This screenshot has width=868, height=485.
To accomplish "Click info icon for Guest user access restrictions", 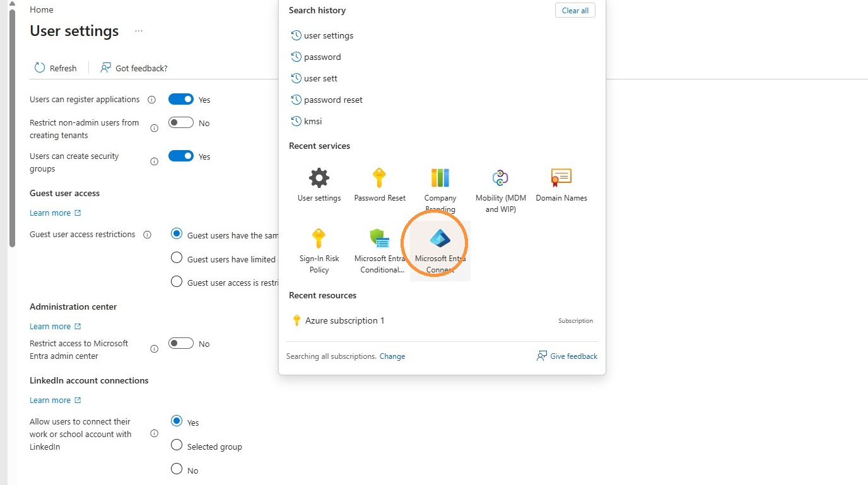I will pyautogui.click(x=147, y=235).
